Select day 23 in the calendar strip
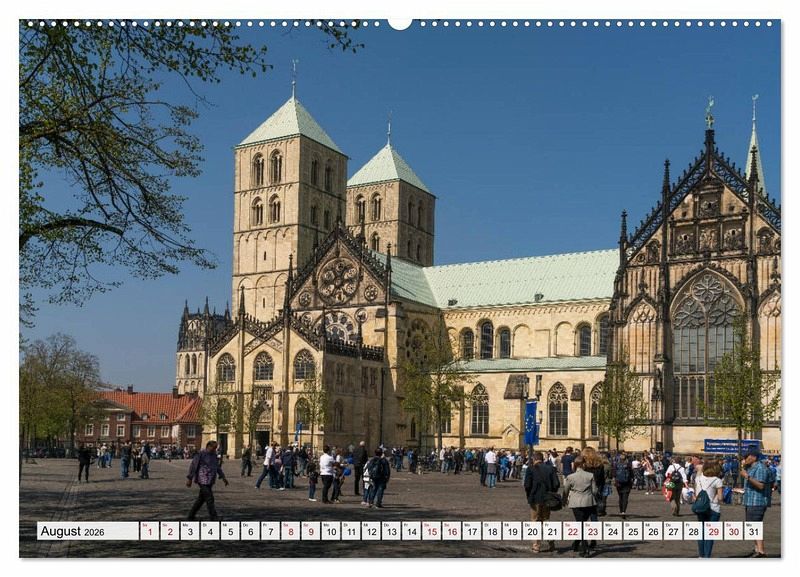The height and width of the screenshot is (577, 800). coord(592,531)
